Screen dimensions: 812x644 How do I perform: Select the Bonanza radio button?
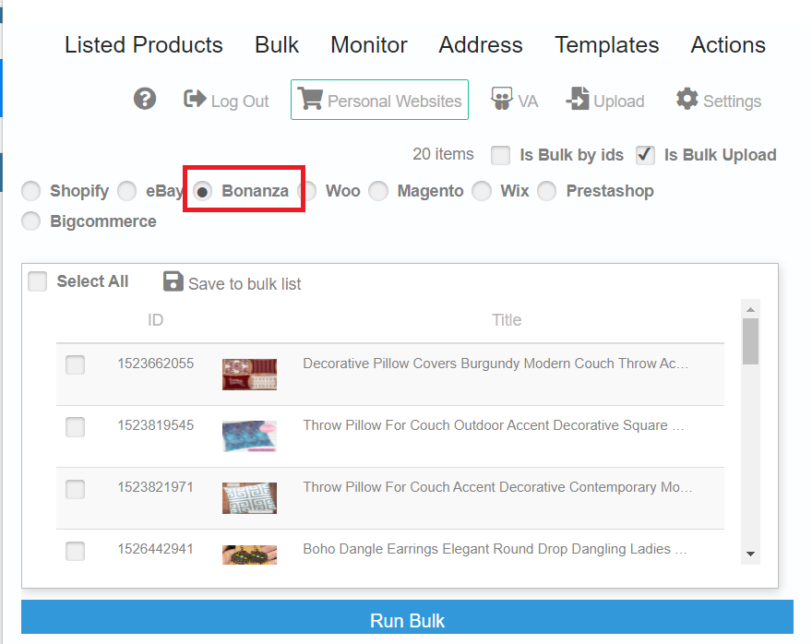202,192
